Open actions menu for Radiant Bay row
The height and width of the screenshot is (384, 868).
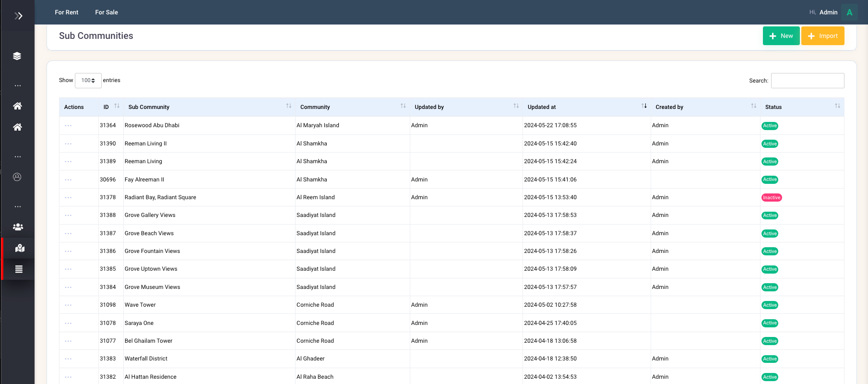[x=68, y=198]
